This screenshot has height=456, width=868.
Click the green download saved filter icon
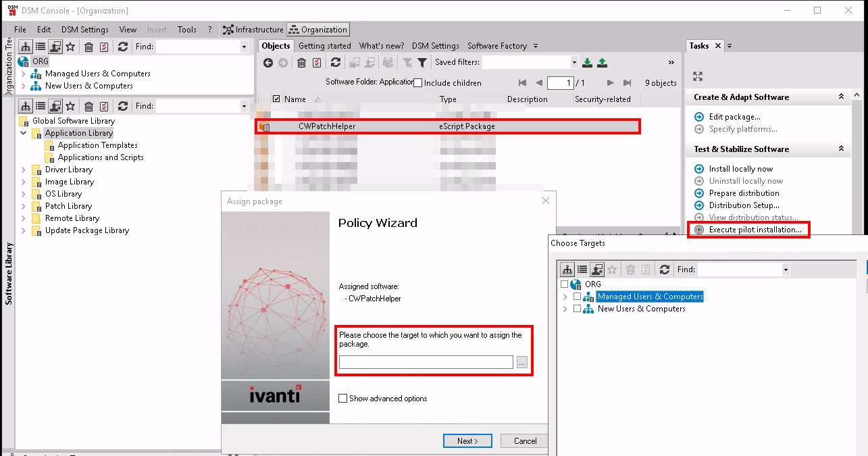(587, 63)
